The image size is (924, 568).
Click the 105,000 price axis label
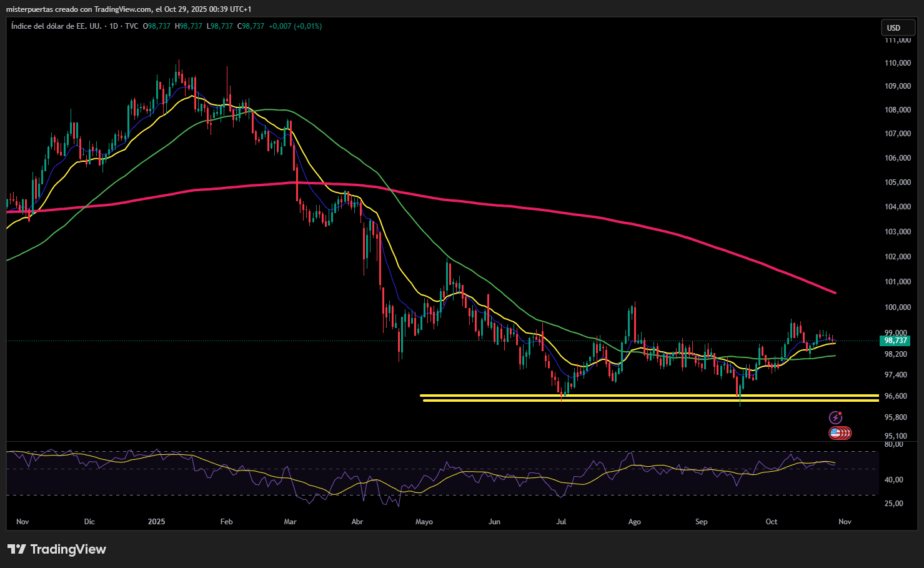[898, 182]
